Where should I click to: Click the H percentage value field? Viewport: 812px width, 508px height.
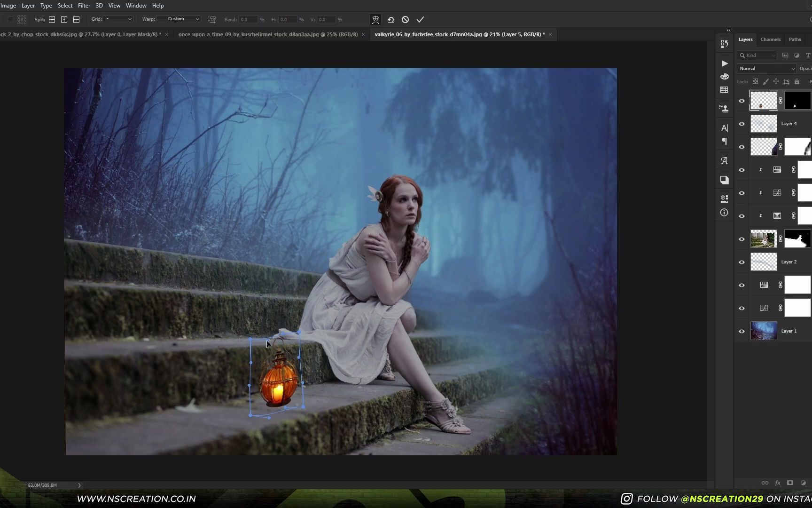pyautogui.click(x=288, y=19)
